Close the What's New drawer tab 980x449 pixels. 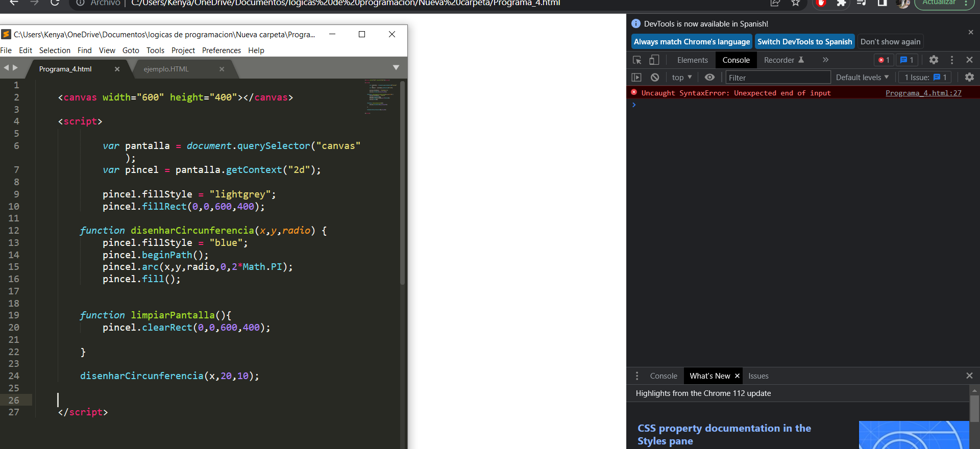tap(737, 376)
